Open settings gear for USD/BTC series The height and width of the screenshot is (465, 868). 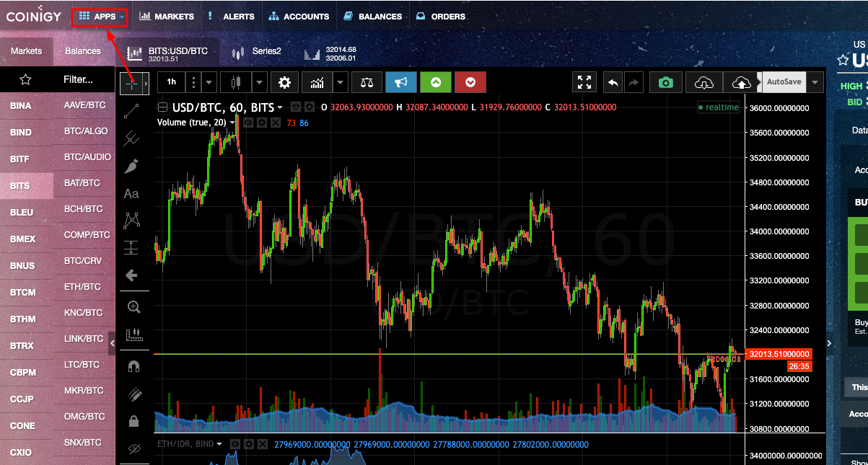pos(309,107)
